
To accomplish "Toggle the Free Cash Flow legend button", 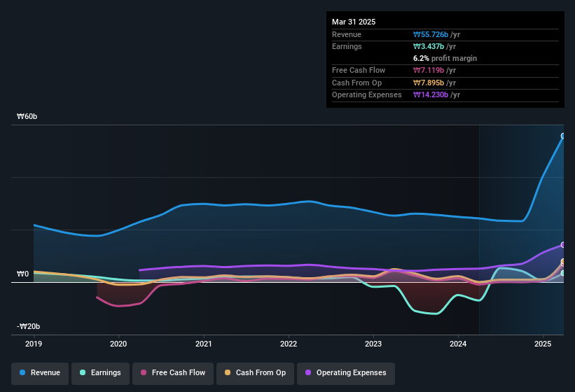I will pyautogui.click(x=173, y=373).
